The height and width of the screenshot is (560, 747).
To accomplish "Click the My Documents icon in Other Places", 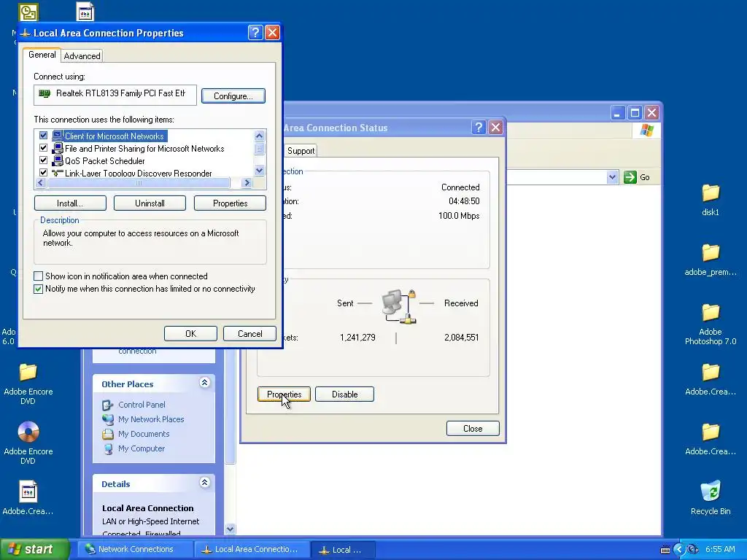I will [108, 435].
